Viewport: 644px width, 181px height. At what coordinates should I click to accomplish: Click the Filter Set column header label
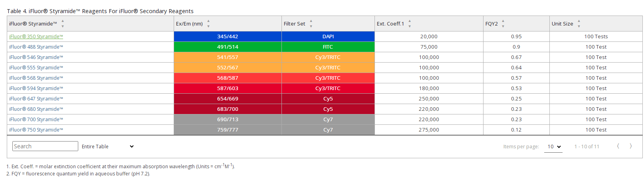(294, 24)
